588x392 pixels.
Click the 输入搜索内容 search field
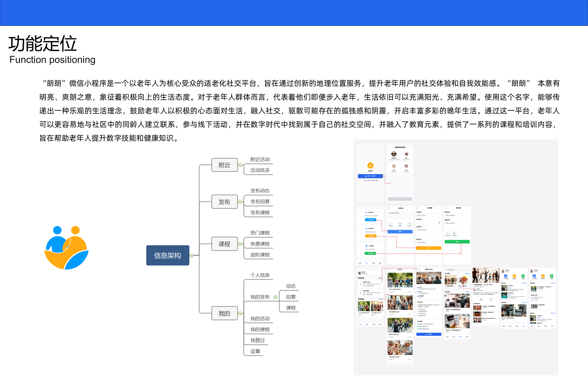click(457, 270)
